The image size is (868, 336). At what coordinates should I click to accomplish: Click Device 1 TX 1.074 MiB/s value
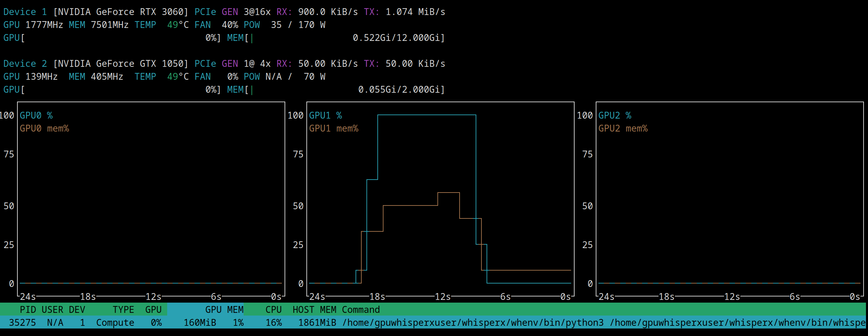pyautogui.click(x=415, y=12)
